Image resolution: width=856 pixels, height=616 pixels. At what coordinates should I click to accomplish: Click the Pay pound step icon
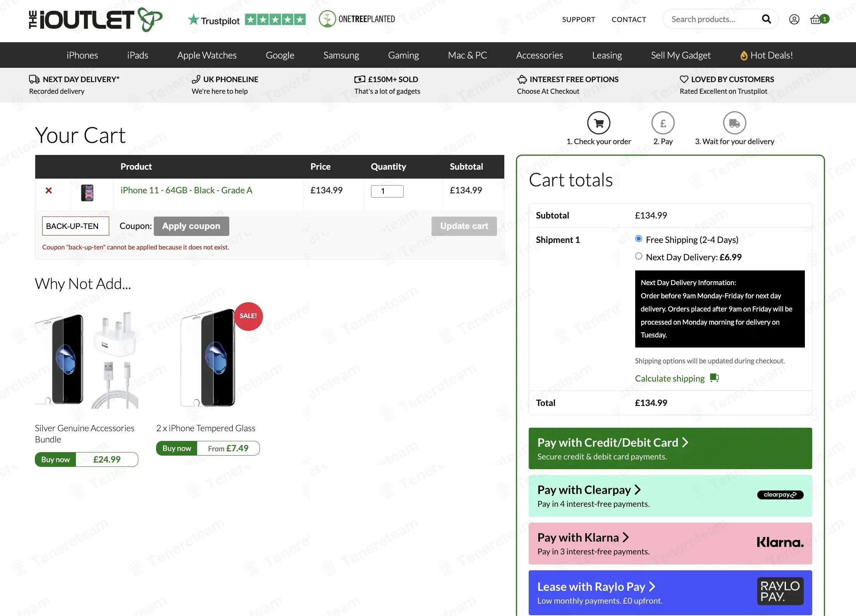663,123
